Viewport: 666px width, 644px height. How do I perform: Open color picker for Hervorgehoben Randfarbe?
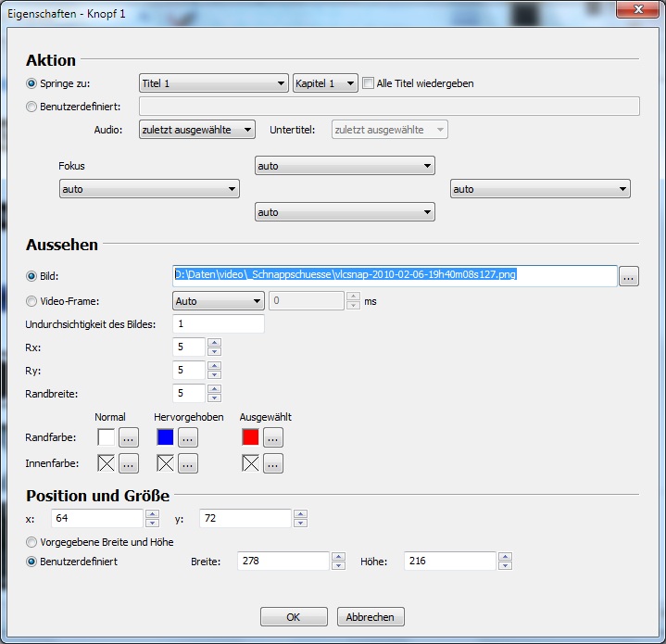click(188, 437)
